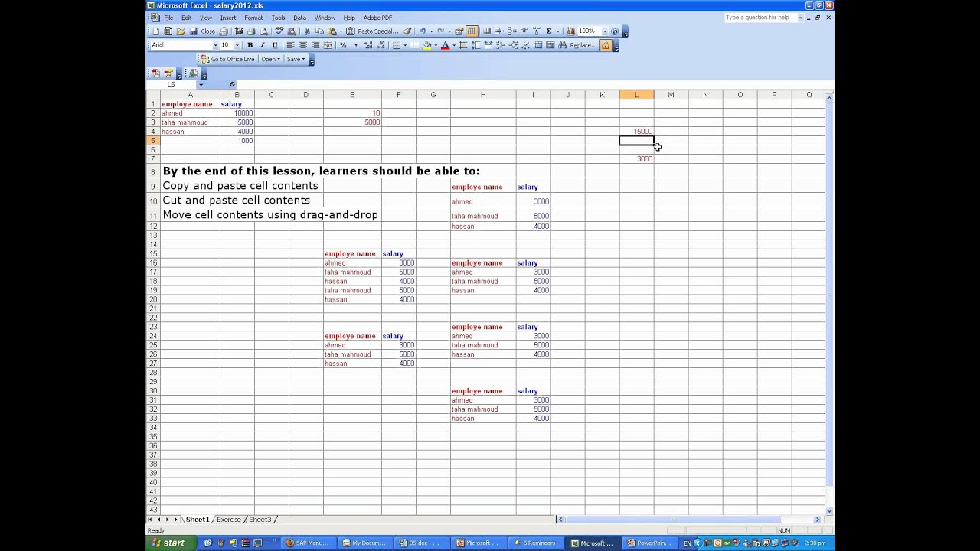980x551 pixels.
Task: Open the 100% zoom level dropdown
Action: [604, 31]
